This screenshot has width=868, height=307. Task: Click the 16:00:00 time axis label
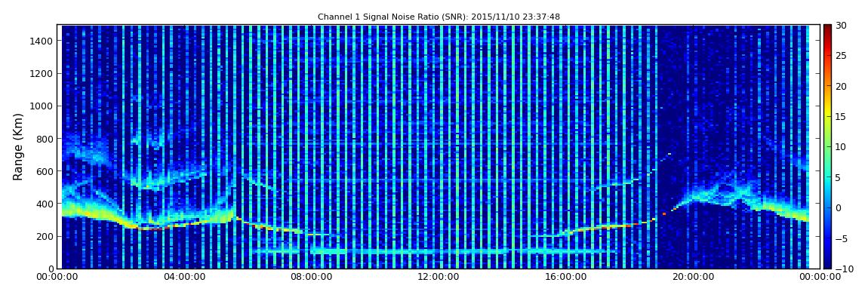point(565,277)
